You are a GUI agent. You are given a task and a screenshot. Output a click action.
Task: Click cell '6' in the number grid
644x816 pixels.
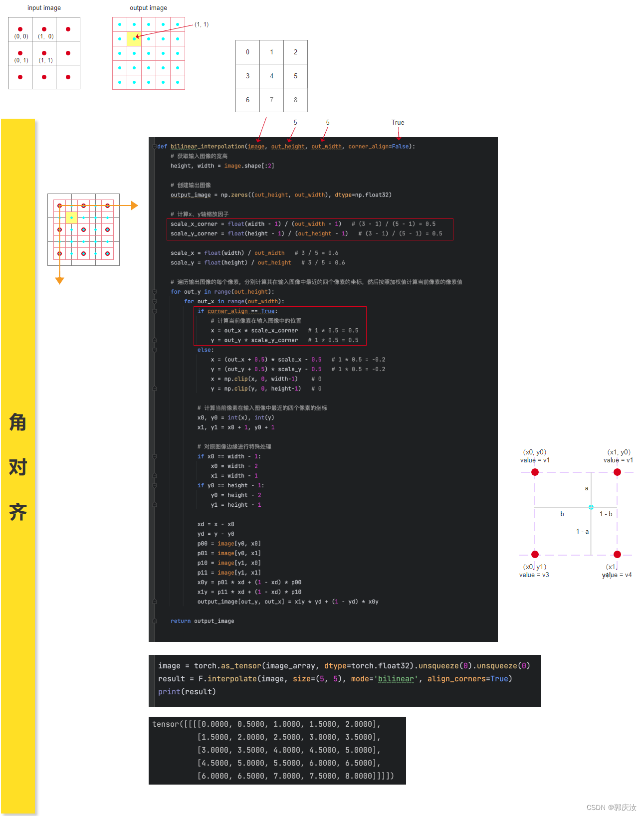247,100
